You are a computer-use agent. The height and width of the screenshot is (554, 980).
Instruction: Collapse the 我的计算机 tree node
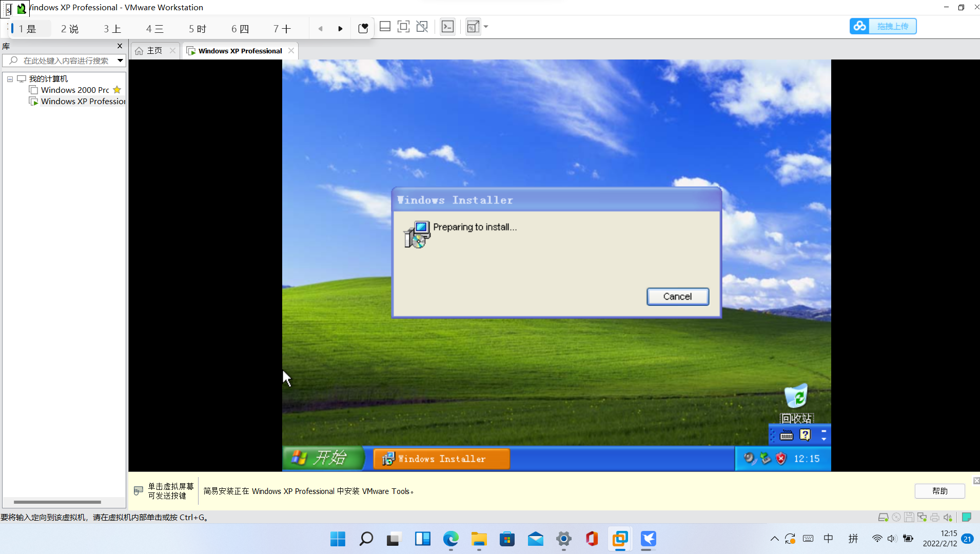click(10, 79)
